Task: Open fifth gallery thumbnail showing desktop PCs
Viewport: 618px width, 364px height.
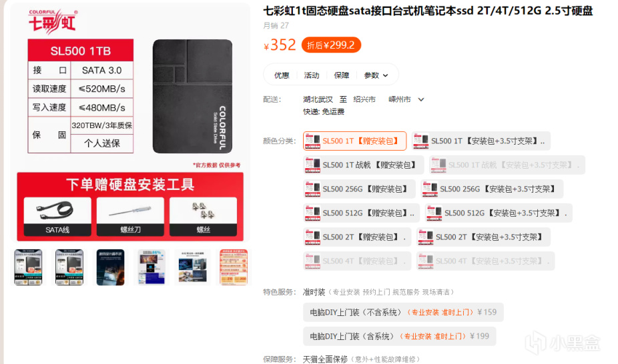Action: click(192, 267)
